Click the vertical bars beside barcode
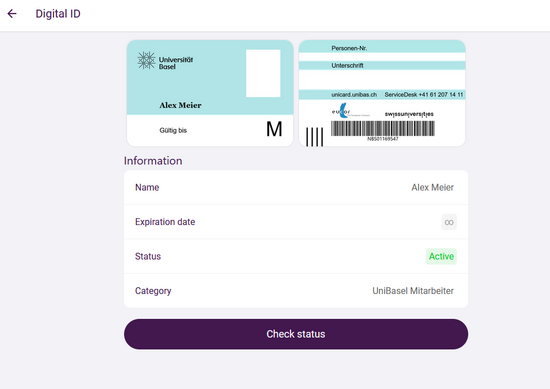Image resolution: width=550 pixels, height=389 pixels. 314,137
